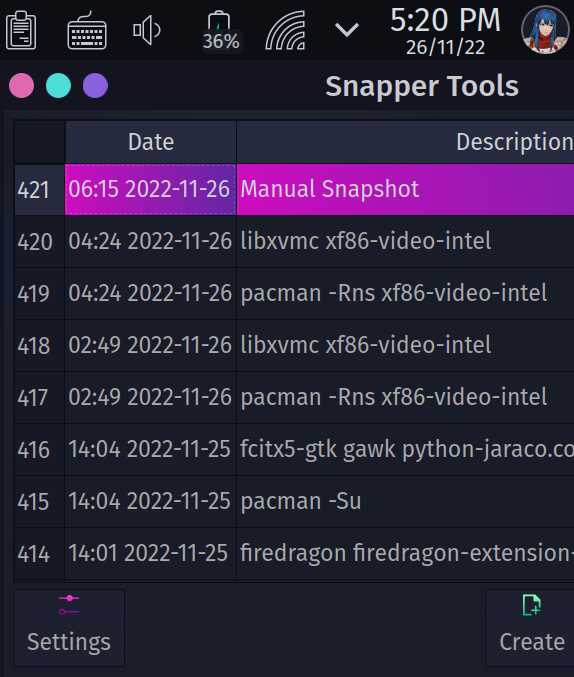Click the user avatar picture
Screen dimensions: 574x677
545,30
